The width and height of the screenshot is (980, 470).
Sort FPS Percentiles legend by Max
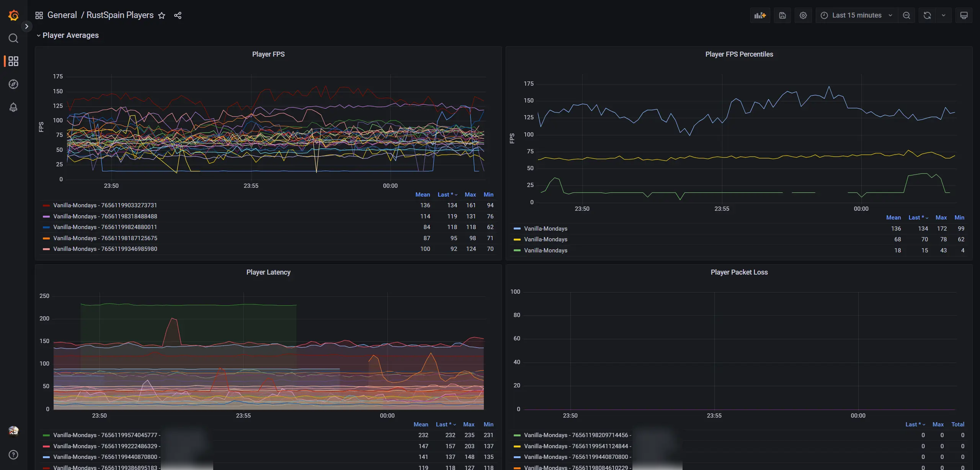[941, 218]
